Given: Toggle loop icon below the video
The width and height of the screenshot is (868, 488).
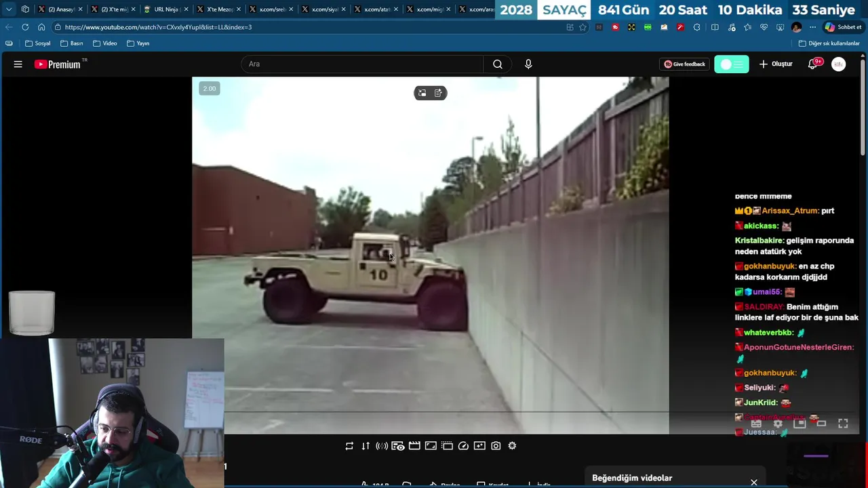Looking at the screenshot, I should point(349,446).
